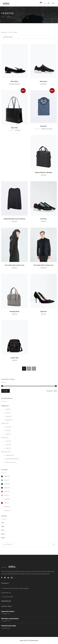
Task: Open the Default sorting dropdown
Action: pyautogui.click(x=29, y=37)
